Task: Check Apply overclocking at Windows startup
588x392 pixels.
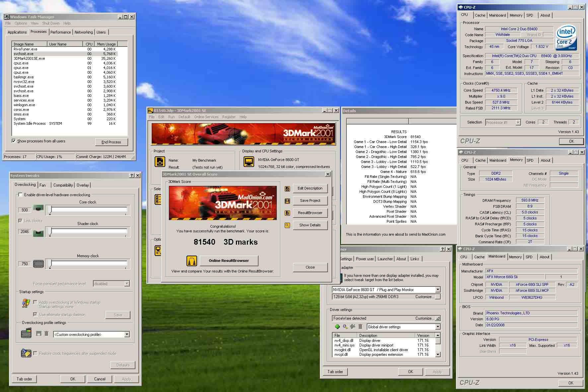Action: [x=35, y=302]
